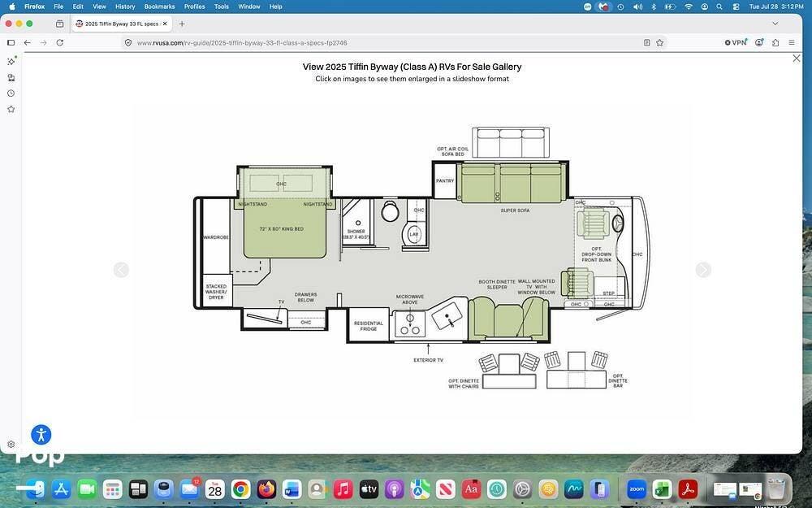Open the History sidebar clock icon
This screenshot has height=508, width=812.
tap(11, 93)
